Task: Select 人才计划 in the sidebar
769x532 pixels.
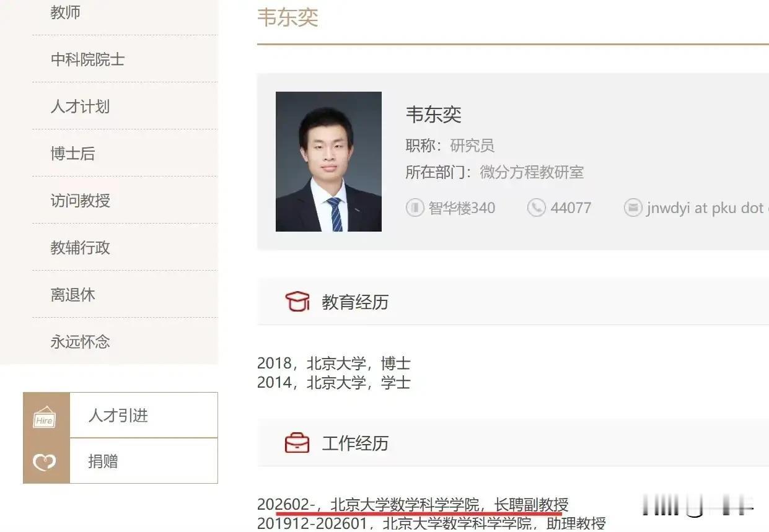Action: point(80,107)
